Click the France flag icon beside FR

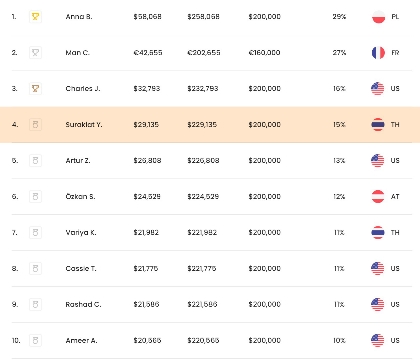378,53
